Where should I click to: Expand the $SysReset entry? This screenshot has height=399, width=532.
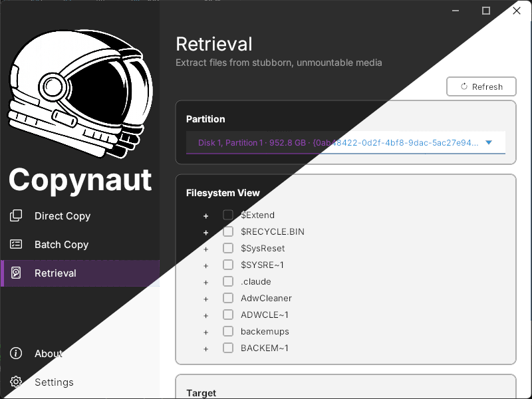206,249
